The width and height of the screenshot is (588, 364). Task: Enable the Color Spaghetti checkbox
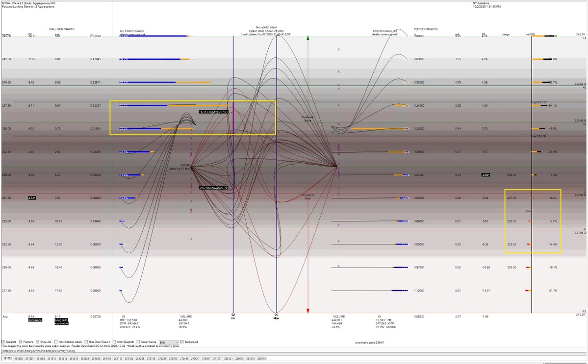(x=114, y=342)
